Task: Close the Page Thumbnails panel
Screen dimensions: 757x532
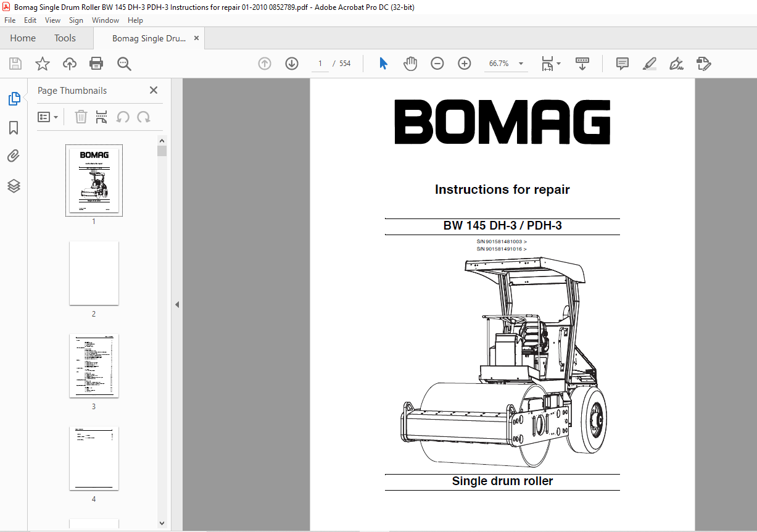Action: click(154, 90)
